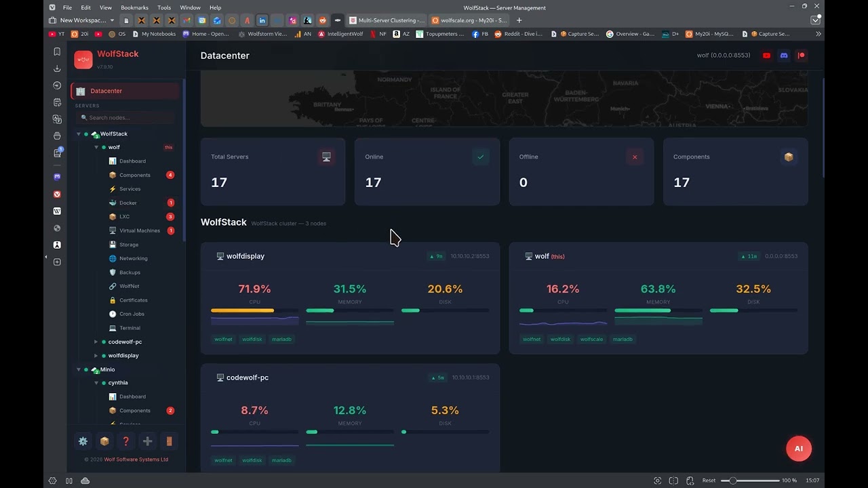Open LXC section in the sidebar
The height and width of the screenshot is (488, 868).
tap(124, 217)
